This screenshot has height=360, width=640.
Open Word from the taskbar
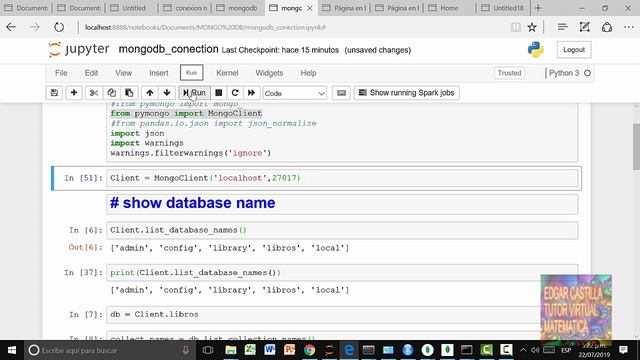[270, 350]
